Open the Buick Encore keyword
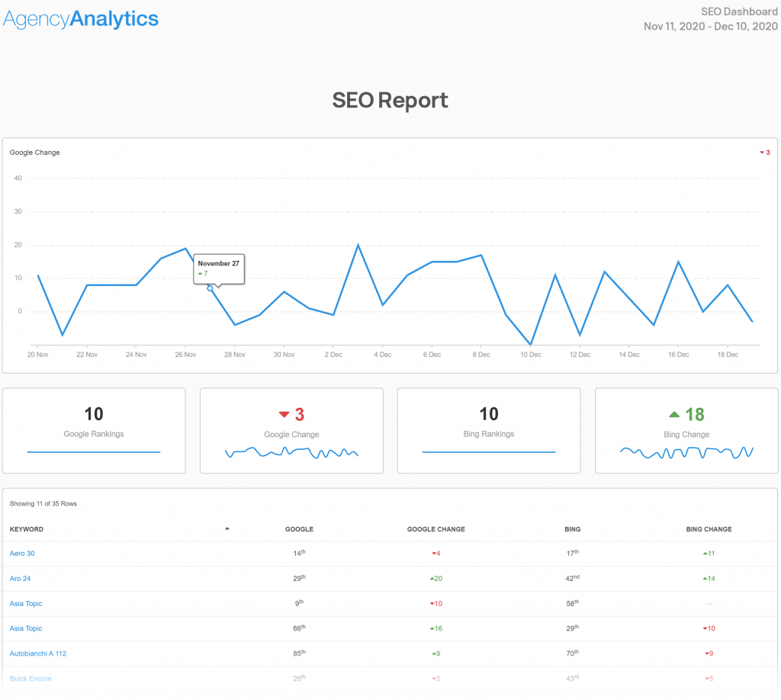The image size is (781, 700). pos(31,679)
